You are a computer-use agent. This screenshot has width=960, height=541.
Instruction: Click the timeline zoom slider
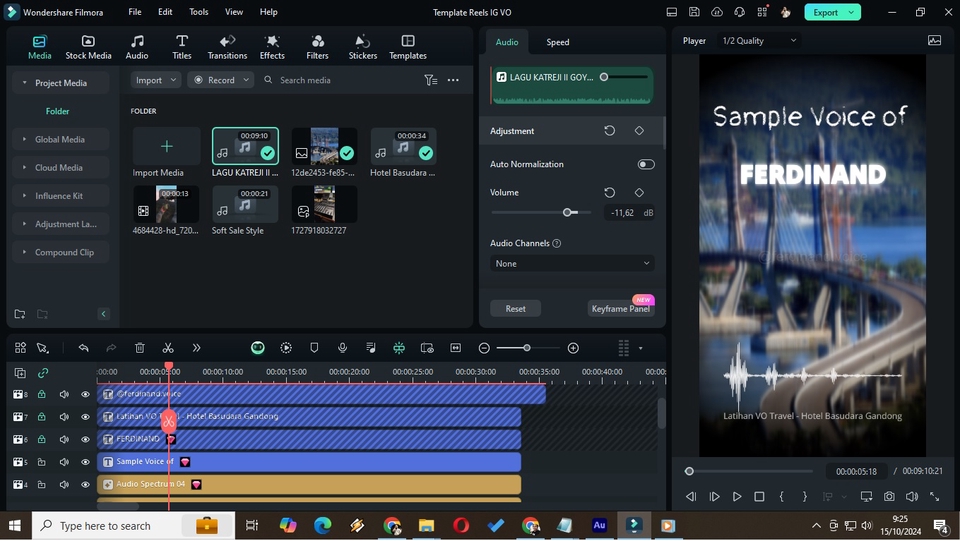(x=527, y=348)
